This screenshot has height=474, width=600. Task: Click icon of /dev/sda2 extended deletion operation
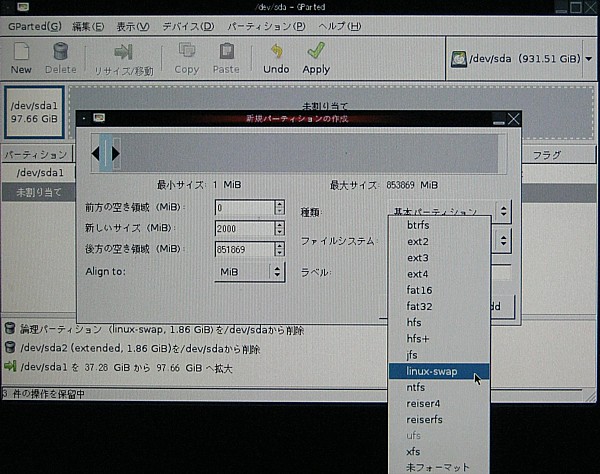[10, 347]
